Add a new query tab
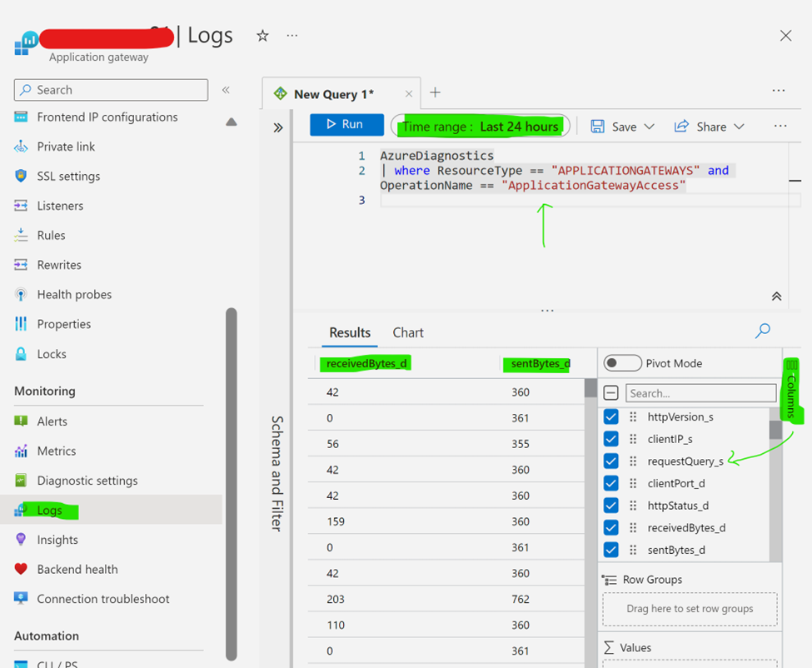Image resolution: width=812 pixels, height=668 pixels. 435,92
